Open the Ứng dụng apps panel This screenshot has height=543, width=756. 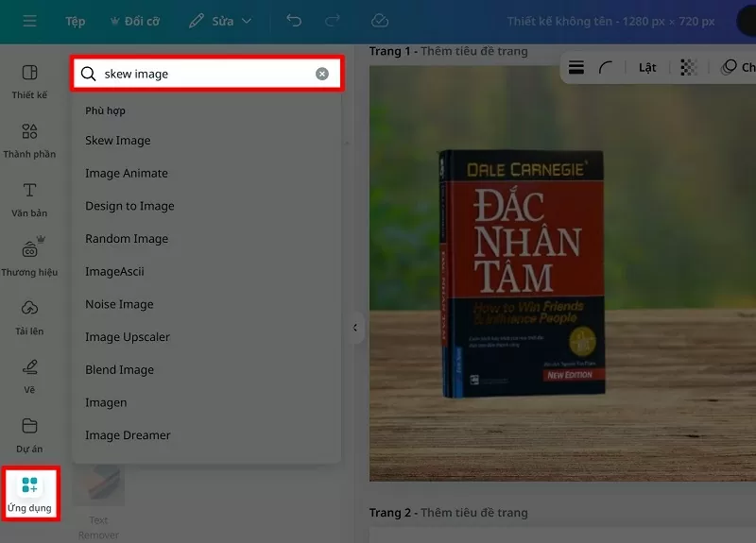click(29, 493)
